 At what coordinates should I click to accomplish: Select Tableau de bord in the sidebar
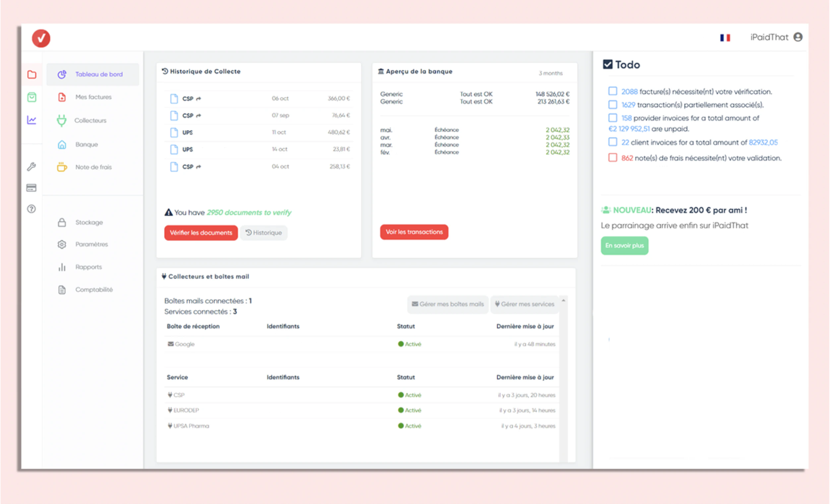[x=92, y=75]
